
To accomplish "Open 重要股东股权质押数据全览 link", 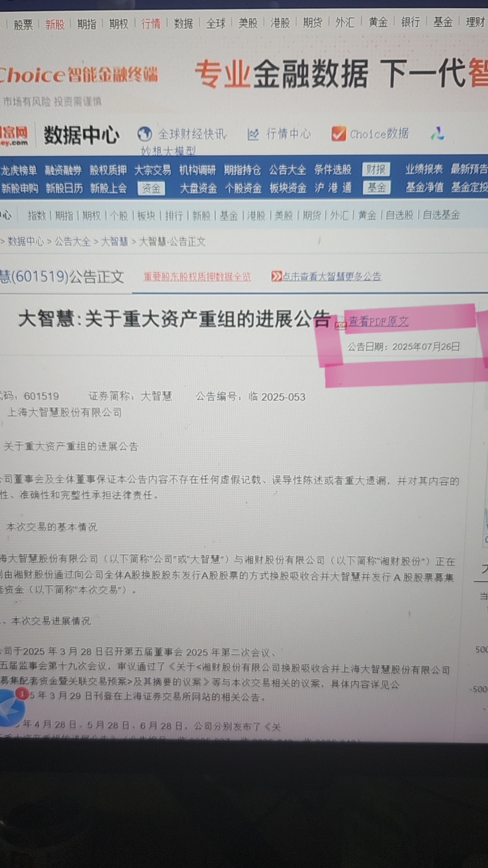I will (197, 277).
